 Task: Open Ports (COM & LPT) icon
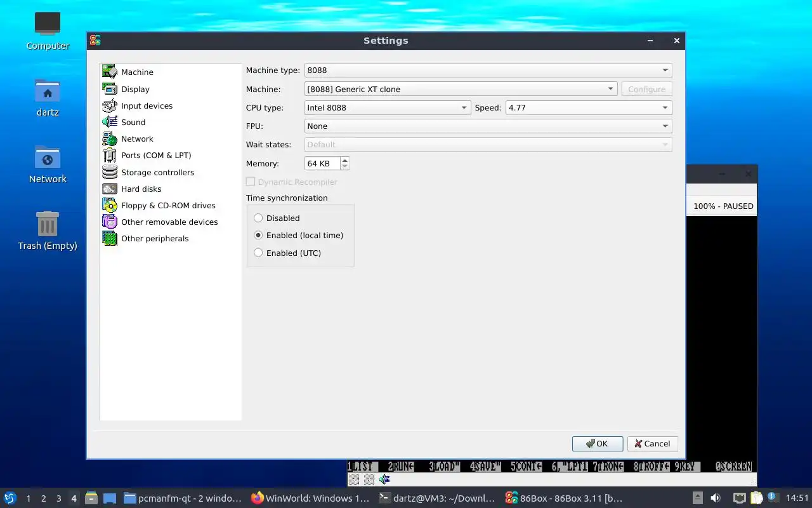110,156
